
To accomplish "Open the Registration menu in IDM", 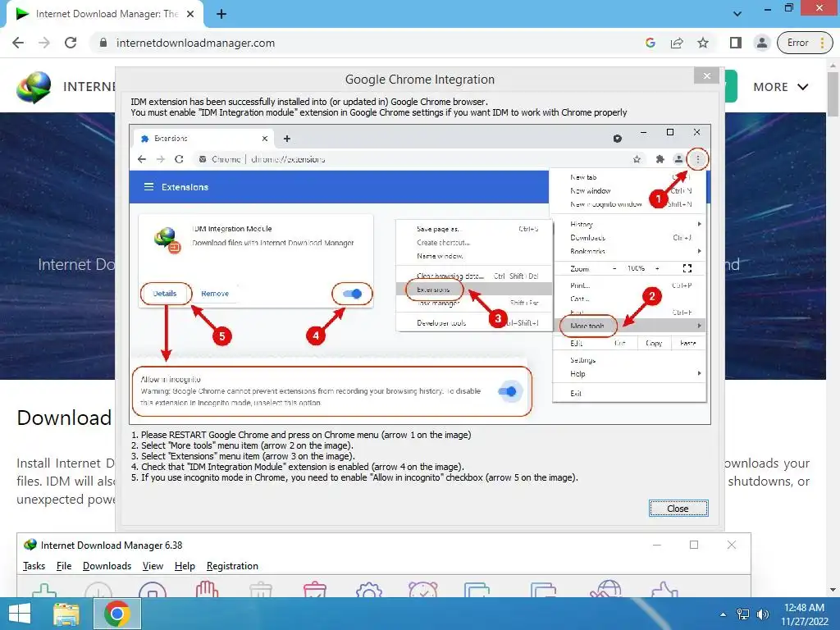I will click(x=232, y=566).
